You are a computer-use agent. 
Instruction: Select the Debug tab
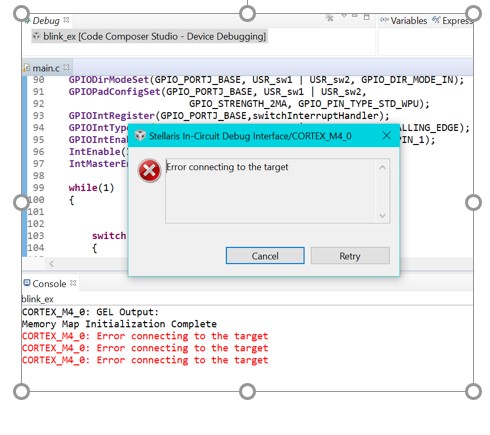(46, 21)
